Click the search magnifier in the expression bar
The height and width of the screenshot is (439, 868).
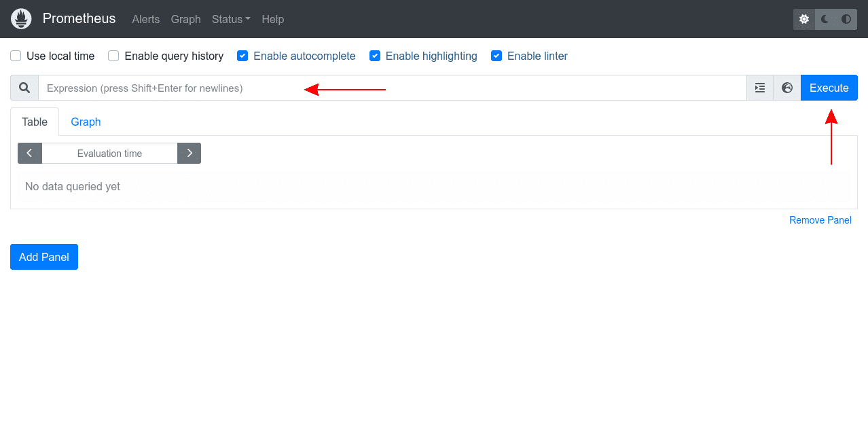(x=24, y=88)
